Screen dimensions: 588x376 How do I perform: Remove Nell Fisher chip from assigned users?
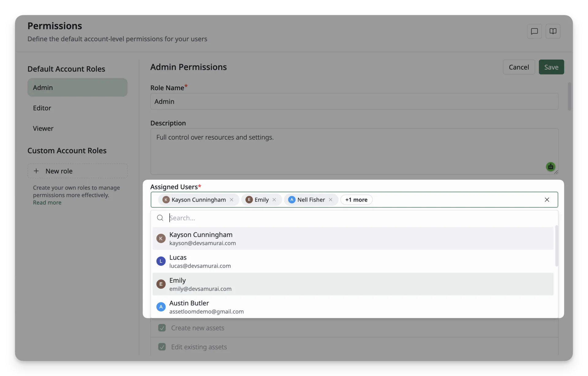point(330,200)
